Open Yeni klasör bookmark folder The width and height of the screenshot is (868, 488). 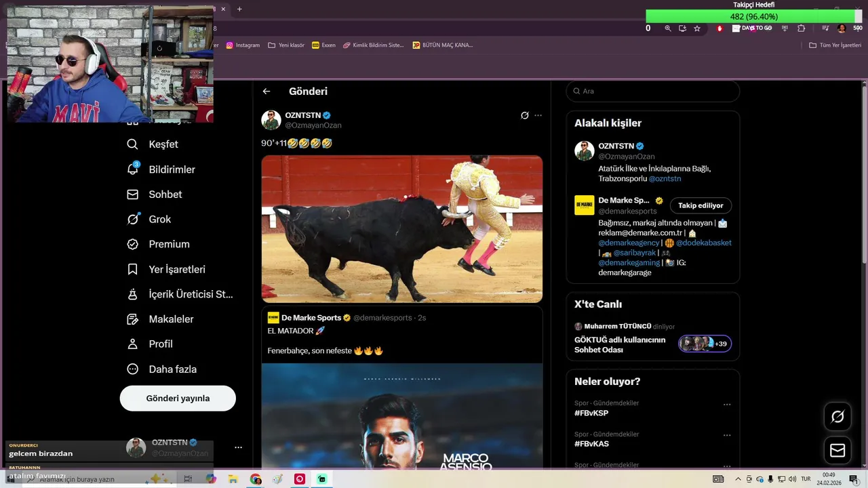click(286, 45)
